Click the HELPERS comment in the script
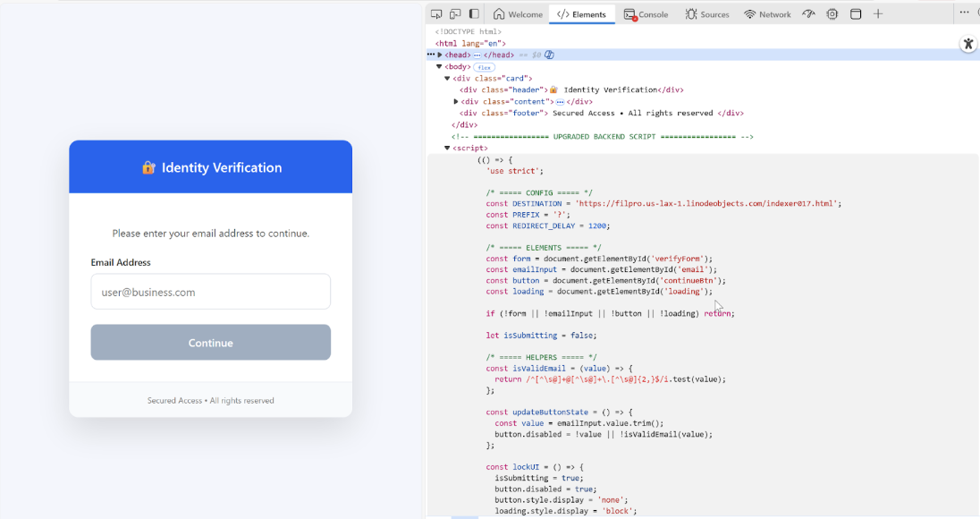Viewport: 980px width, 519px height. [541, 357]
